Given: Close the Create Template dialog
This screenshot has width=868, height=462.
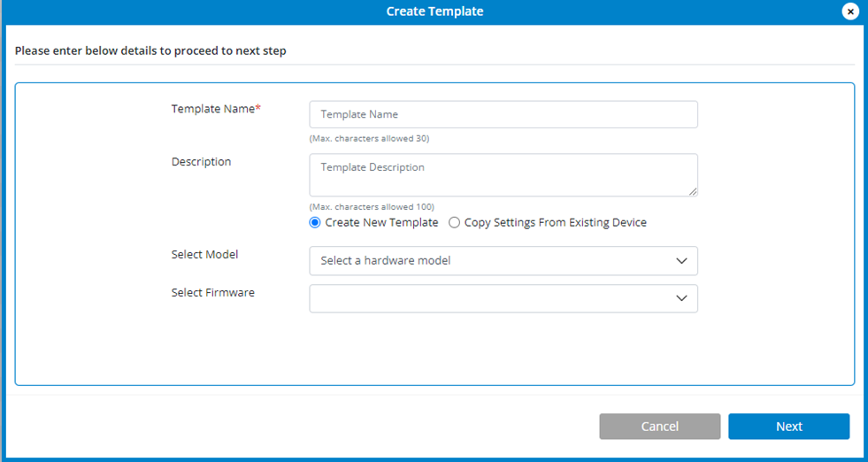Looking at the screenshot, I should (849, 12).
